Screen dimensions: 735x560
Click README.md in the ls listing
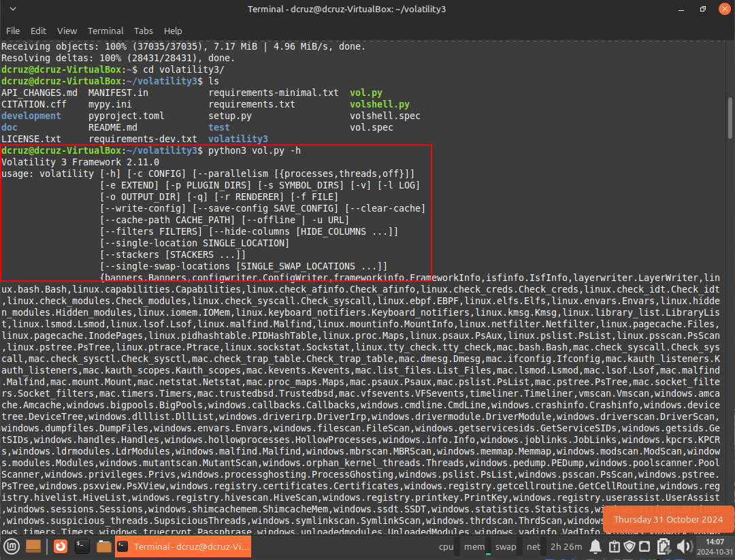(x=113, y=127)
